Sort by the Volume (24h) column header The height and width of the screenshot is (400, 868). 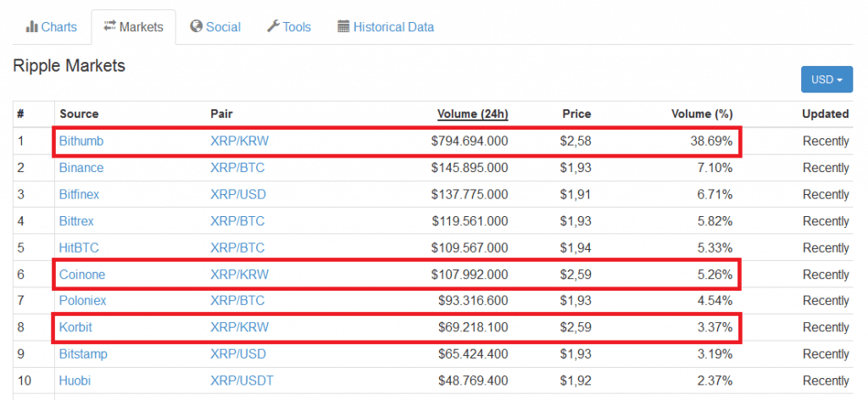473,114
